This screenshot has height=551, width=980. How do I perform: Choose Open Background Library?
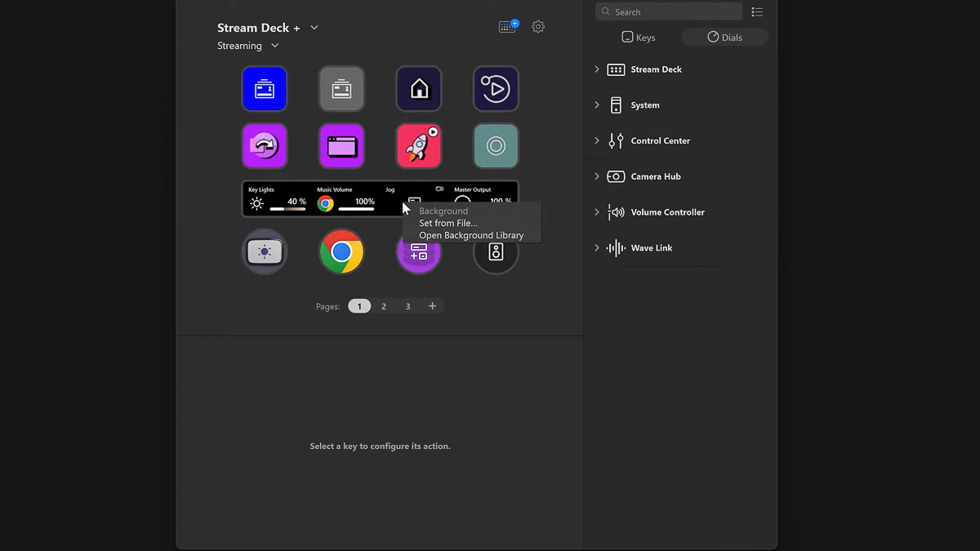pos(471,235)
